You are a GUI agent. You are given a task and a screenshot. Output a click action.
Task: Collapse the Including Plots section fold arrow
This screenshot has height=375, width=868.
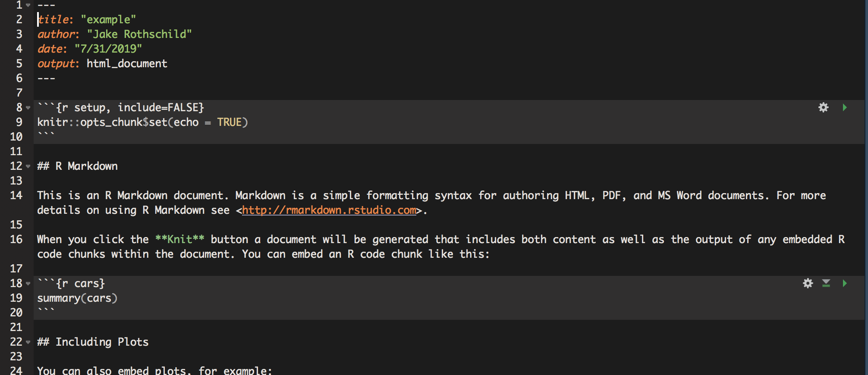pyautogui.click(x=28, y=342)
